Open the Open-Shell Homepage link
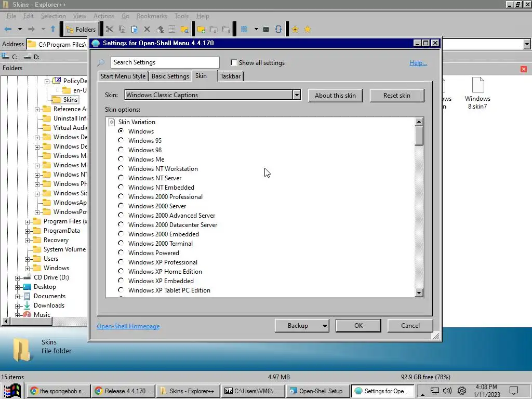The height and width of the screenshot is (399, 532). (x=128, y=326)
